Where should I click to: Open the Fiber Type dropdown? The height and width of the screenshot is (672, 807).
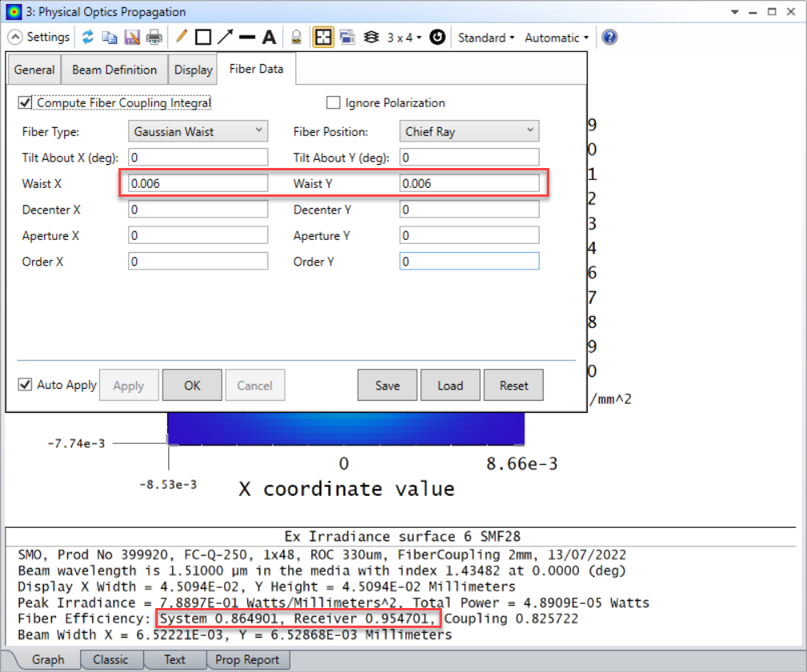[x=259, y=130]
